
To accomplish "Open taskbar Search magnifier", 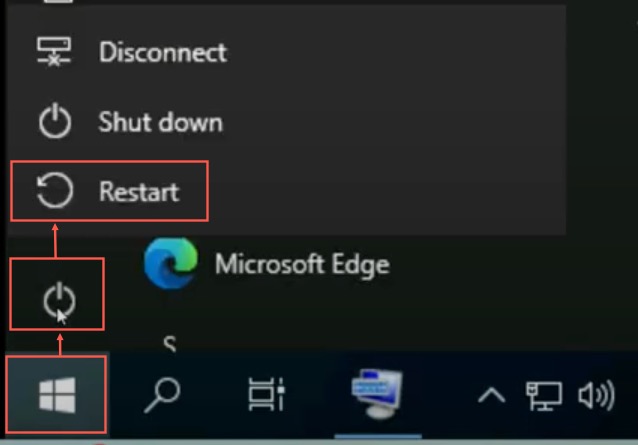I will tap(161, 396).
